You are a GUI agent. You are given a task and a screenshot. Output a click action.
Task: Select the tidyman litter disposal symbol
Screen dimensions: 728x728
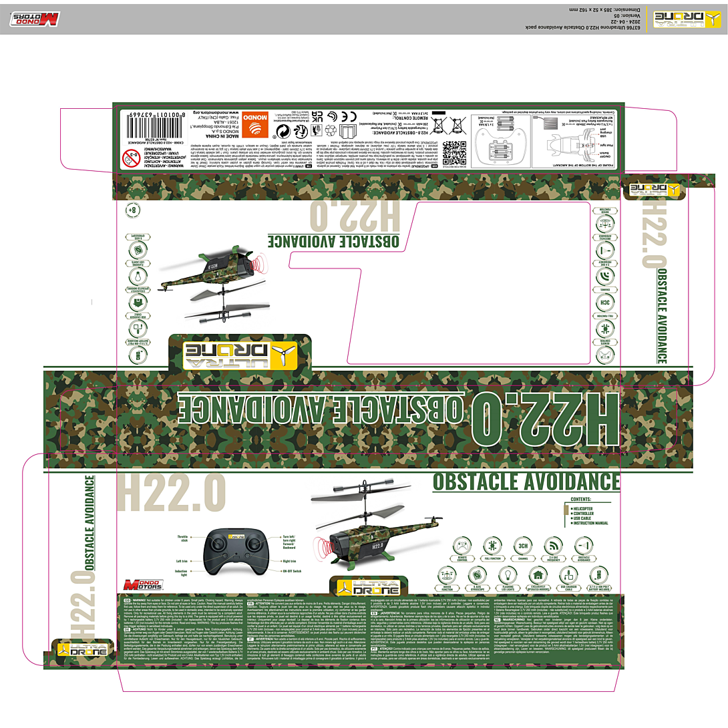316,132
